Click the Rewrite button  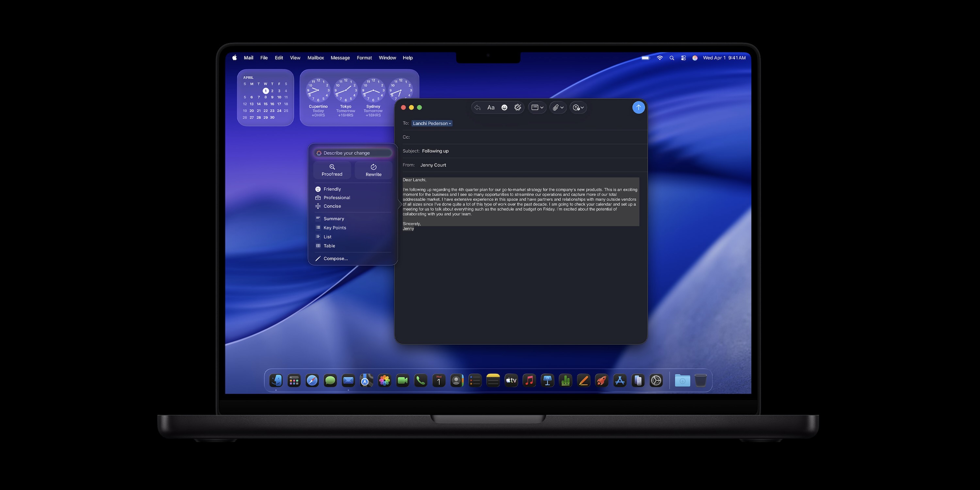[373, 170]
